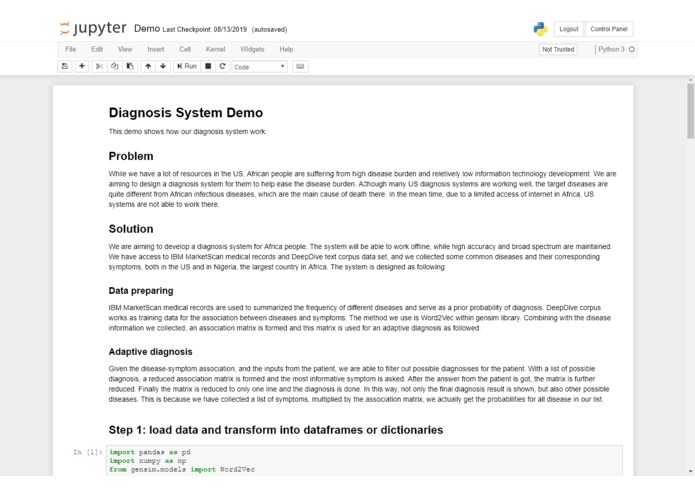Click the Not Trusted button
This screenshot has width=695, height=494.
click(x=558, y=49)
